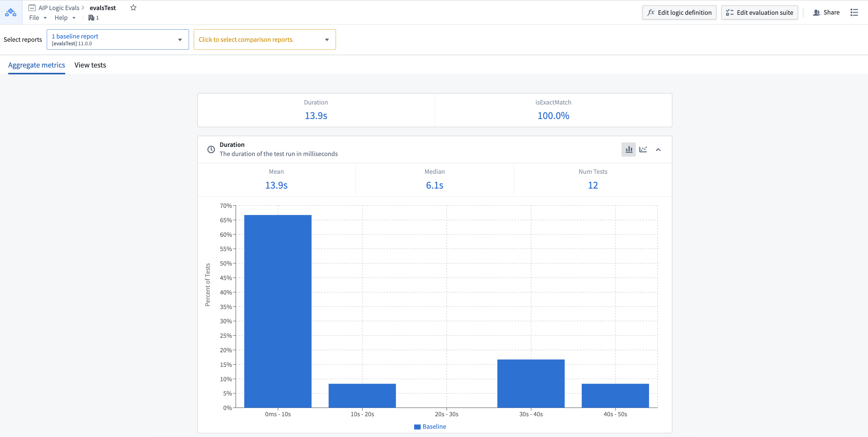Viewport: 868px width, 437px height.
Task: Expand the baseline report dropdown
Action: coord(180,39)
